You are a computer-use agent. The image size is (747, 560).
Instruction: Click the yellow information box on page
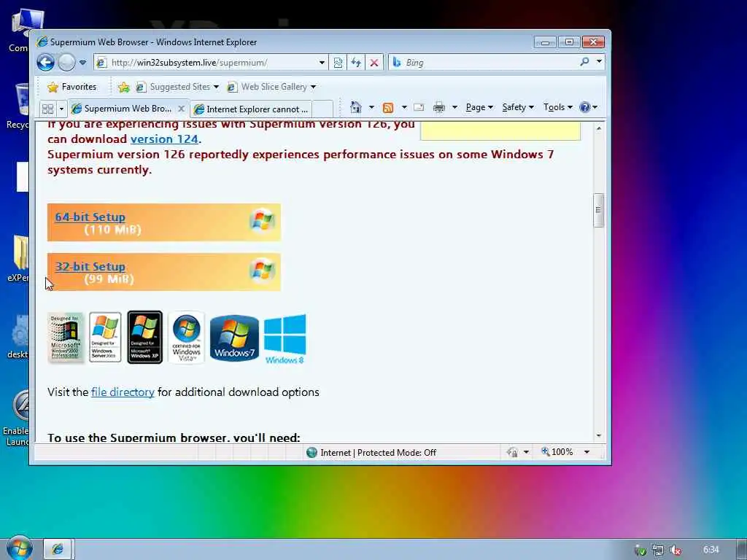click(500, 131)
